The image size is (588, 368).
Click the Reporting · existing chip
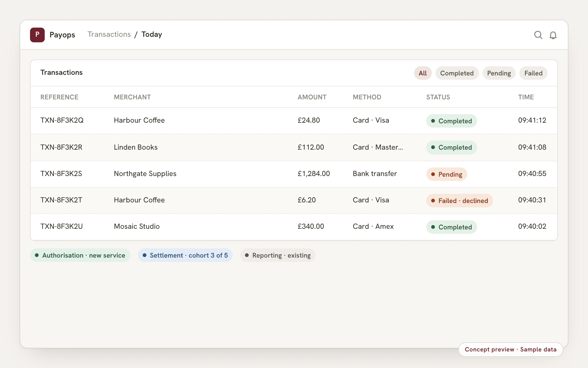[278, 255]
